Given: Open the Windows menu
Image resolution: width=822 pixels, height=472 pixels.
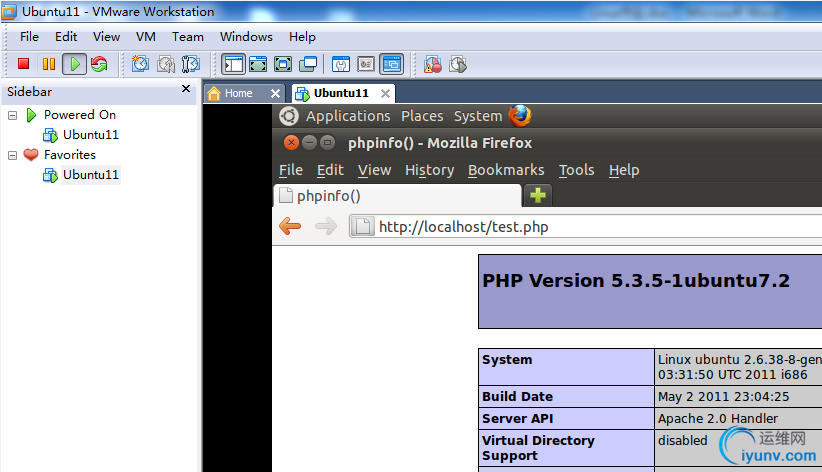Looking at the screenshot, I should pos(246,37).
